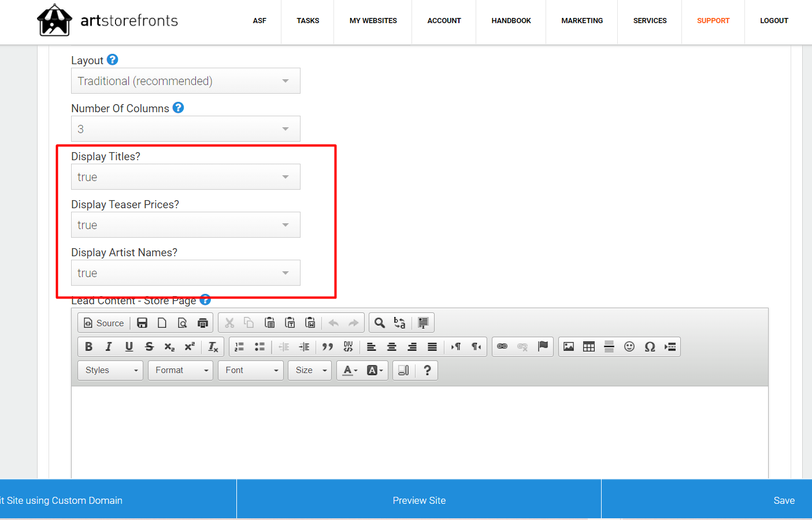Toggle bold formatting

tap(88, 346)
